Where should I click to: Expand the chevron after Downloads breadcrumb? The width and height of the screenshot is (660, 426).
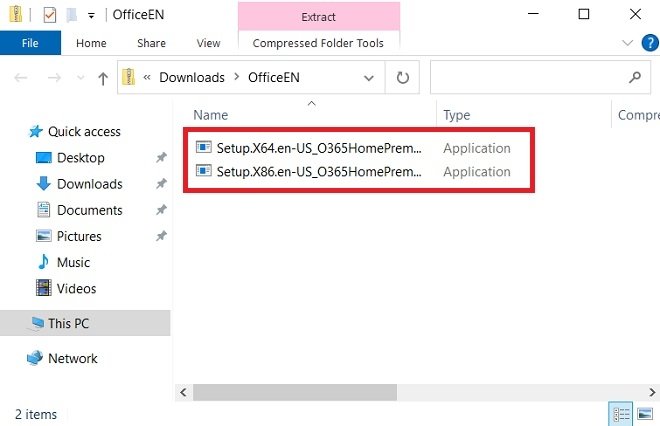(x=237, y=77)
